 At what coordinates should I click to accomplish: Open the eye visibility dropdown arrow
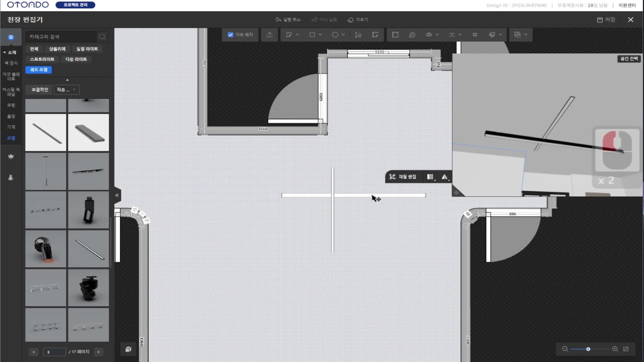[437, 35]
